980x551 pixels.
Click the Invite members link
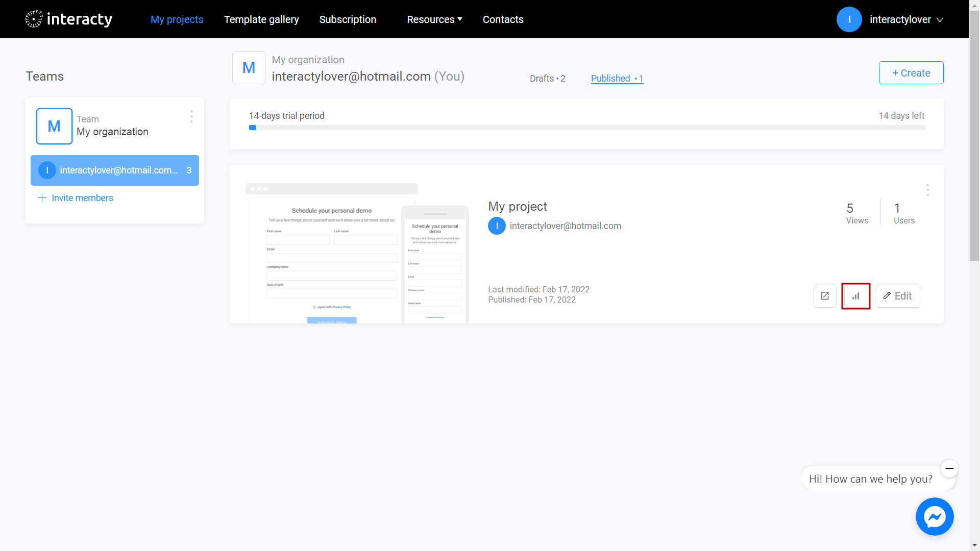tap(76, 197)
